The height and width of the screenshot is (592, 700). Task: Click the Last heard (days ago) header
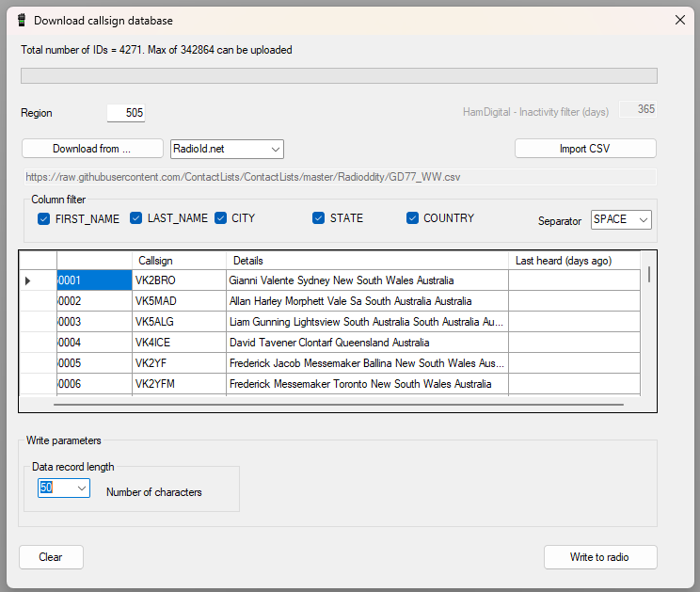point(574,261)
